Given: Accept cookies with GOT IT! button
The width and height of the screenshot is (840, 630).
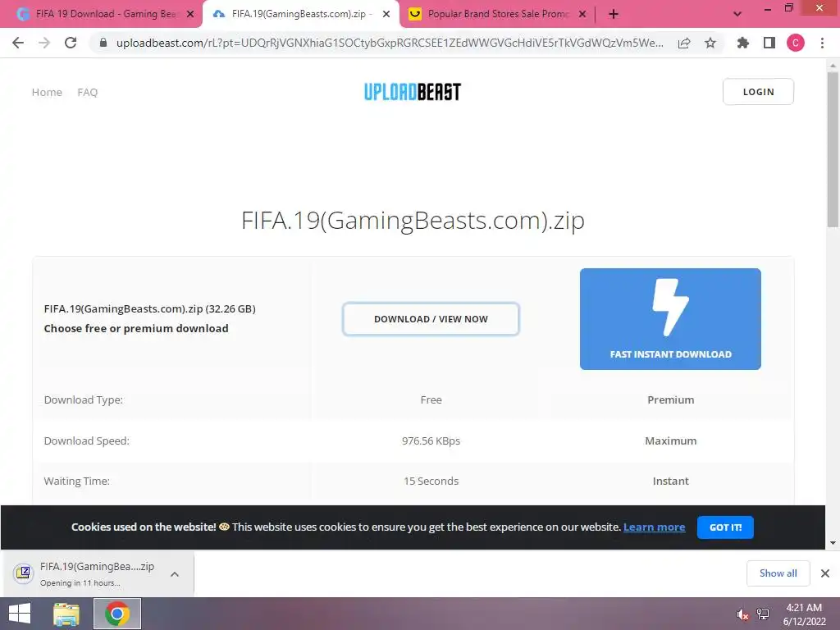Looking at the screenshot, I should [x=725, y=527].
